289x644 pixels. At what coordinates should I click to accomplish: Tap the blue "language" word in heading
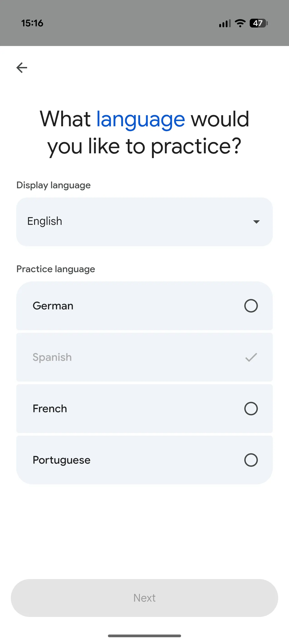click(x=141, y=119)
